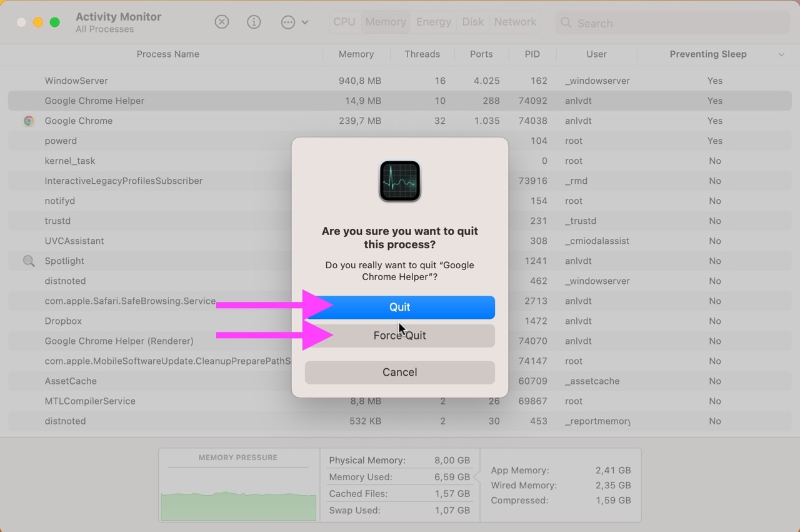The width and height of the screenshot is (800, 532).
Task: Select the WindowServer process row
Action: click(x=400, y=81)
